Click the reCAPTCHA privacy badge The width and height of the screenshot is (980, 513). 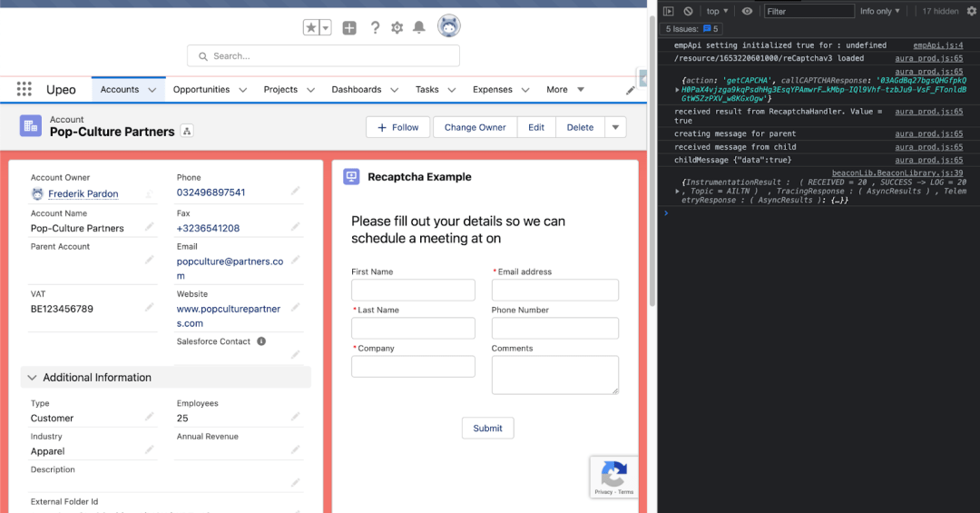614,478
